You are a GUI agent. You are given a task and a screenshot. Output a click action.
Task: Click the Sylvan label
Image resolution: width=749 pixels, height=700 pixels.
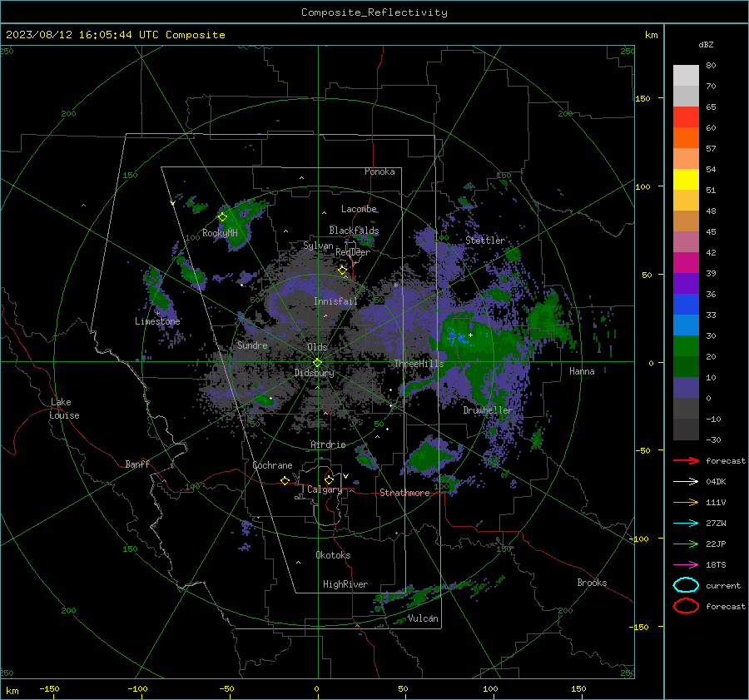318,246
